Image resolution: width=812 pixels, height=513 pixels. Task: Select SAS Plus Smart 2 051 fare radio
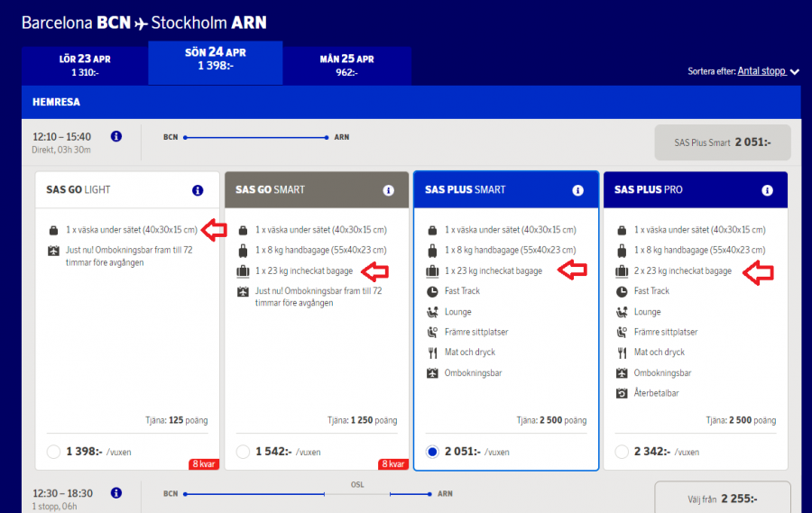click(x=432, y=452)
